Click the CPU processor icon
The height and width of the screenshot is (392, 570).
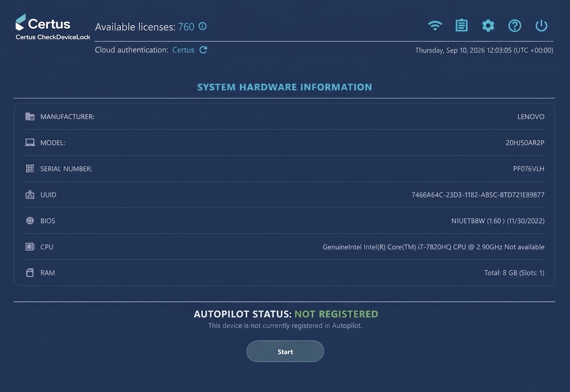point(30,247)
